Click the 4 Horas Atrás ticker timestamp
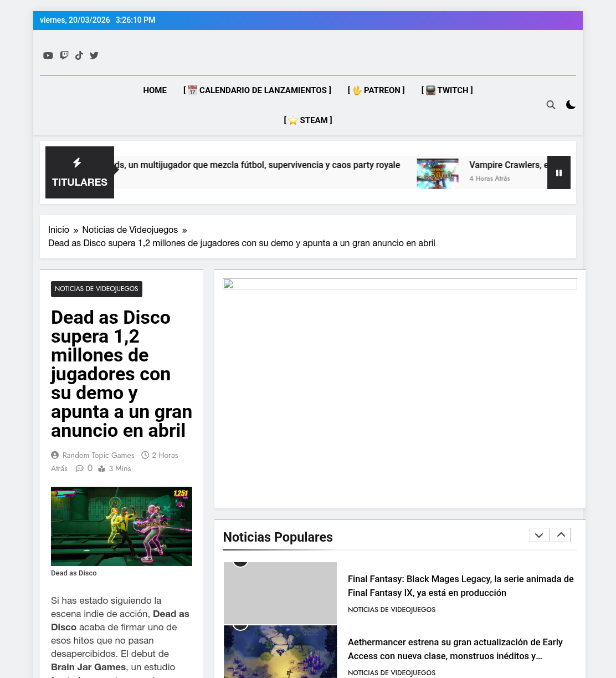The width and height of the screenshot is (616, 678). point(490,179)
